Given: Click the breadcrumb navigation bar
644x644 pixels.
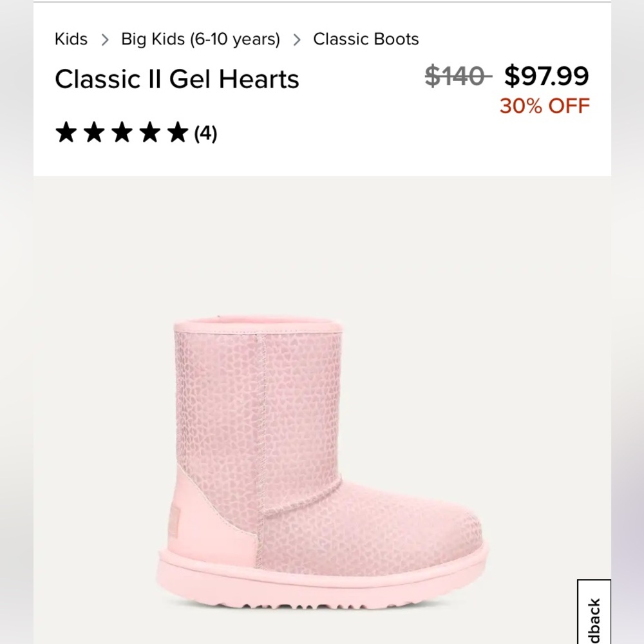Looking at the screenshot, I should 236,39.
